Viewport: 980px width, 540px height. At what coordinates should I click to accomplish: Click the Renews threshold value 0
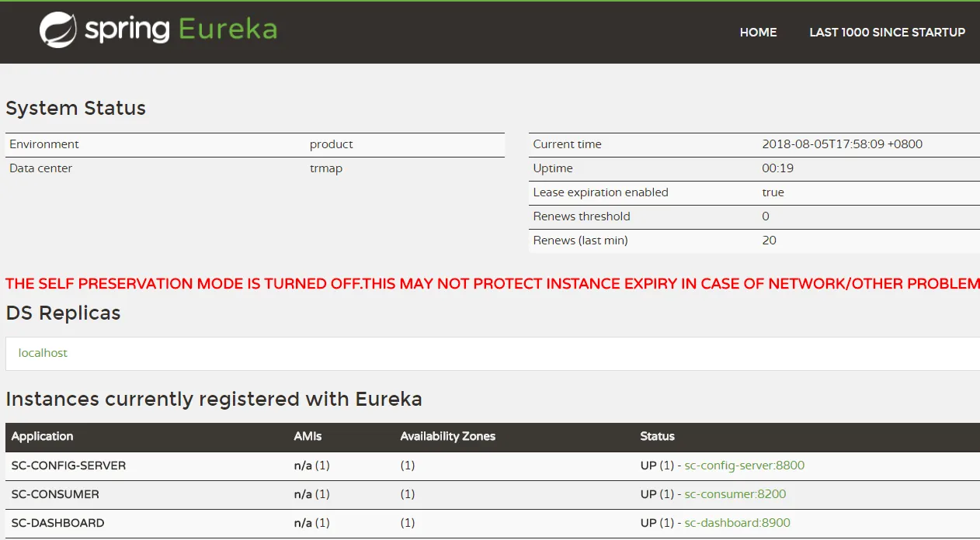point(766,216)
